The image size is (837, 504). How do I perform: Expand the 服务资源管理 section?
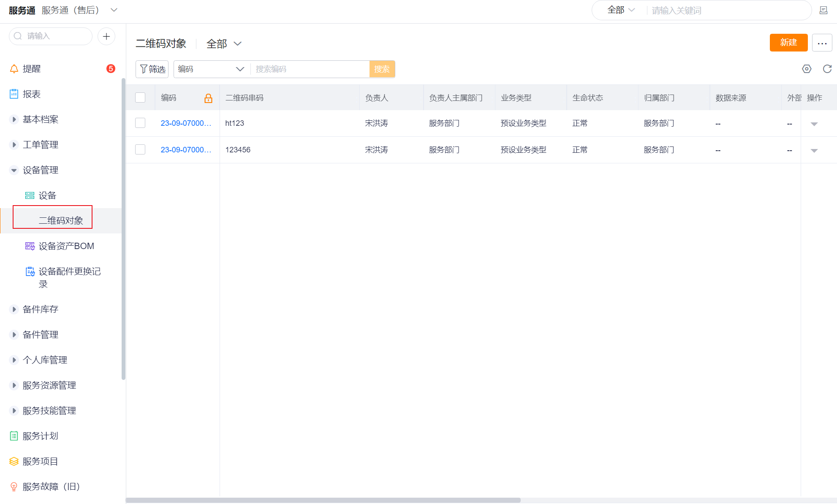(14, 385)
